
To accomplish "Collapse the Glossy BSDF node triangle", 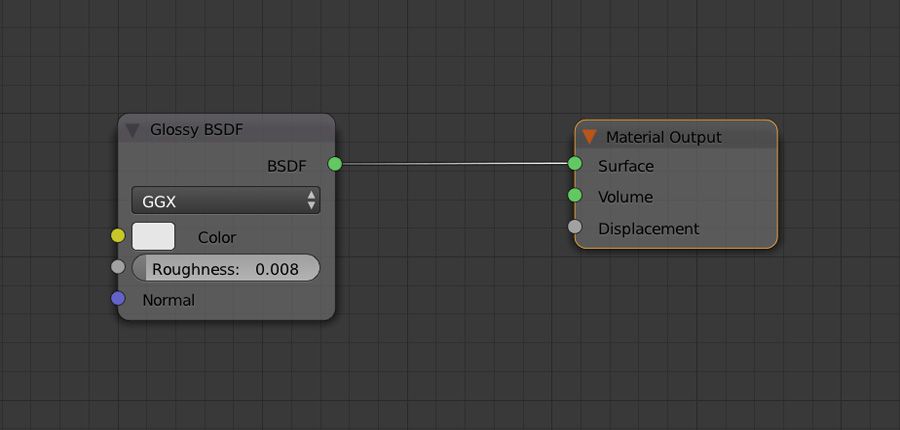I will point(133,130).
